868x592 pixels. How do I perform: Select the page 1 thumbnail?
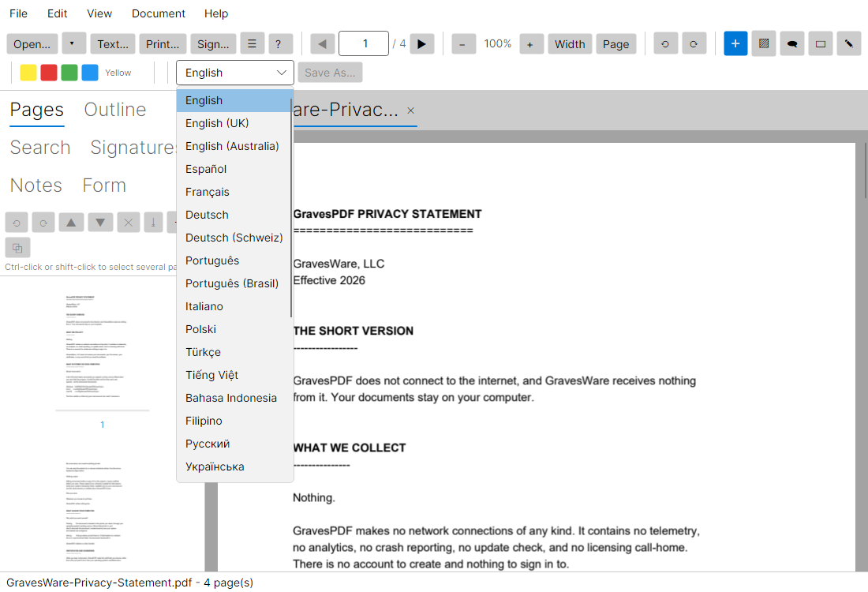point(102,349)
